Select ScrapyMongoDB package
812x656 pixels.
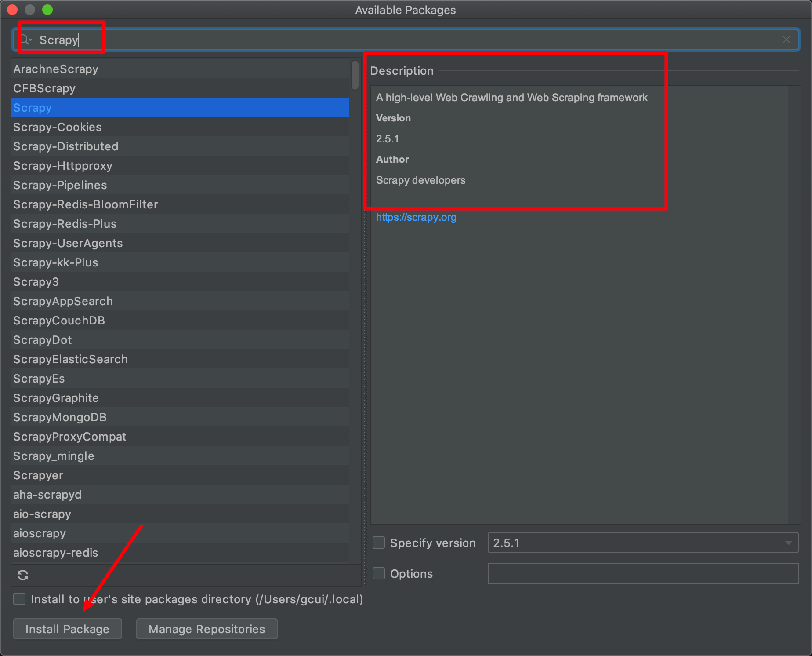coord(180,417)
